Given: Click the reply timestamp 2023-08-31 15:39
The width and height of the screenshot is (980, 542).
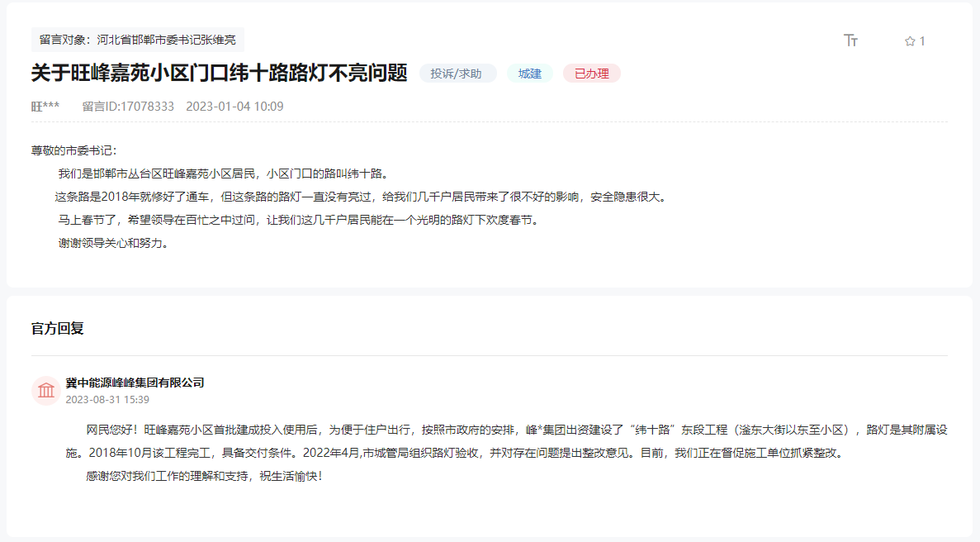Looking at the screenshot, I should (107, 399).
